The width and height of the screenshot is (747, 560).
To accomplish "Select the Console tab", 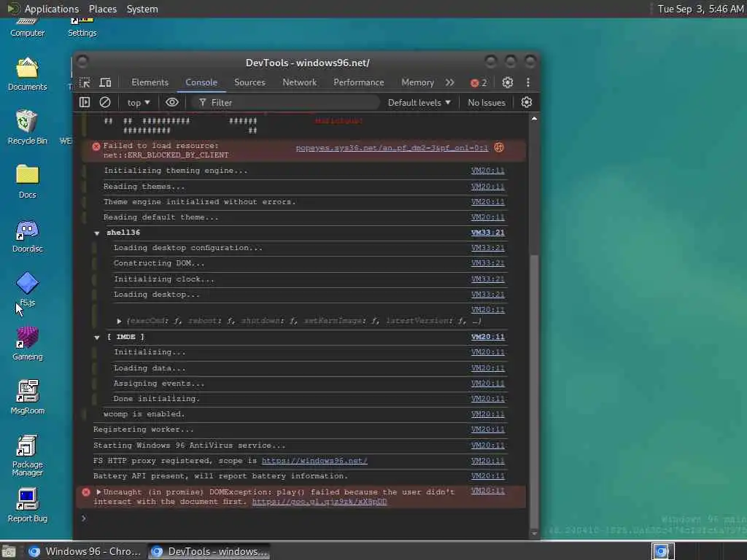I will (x=201, y=82).
